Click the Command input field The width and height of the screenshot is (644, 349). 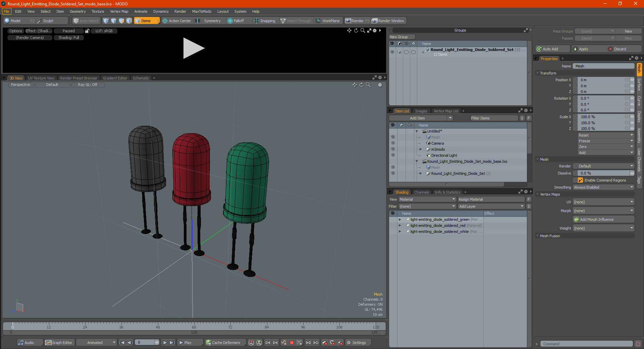click(586, 344)
